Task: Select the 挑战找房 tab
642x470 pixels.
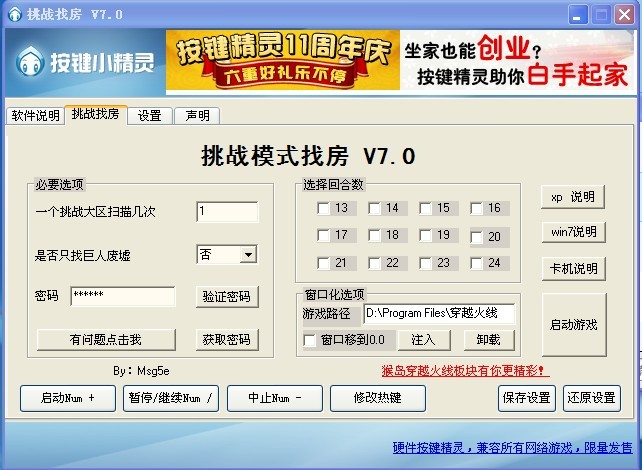Action: (x=96, y=114)
